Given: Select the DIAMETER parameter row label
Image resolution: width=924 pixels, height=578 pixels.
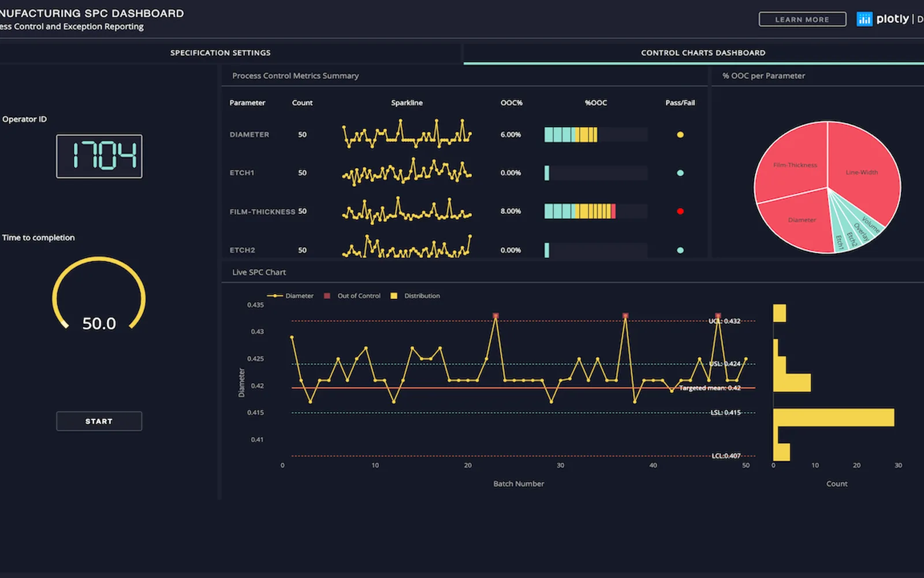Looking at the screenshot, I should [249, 135].
